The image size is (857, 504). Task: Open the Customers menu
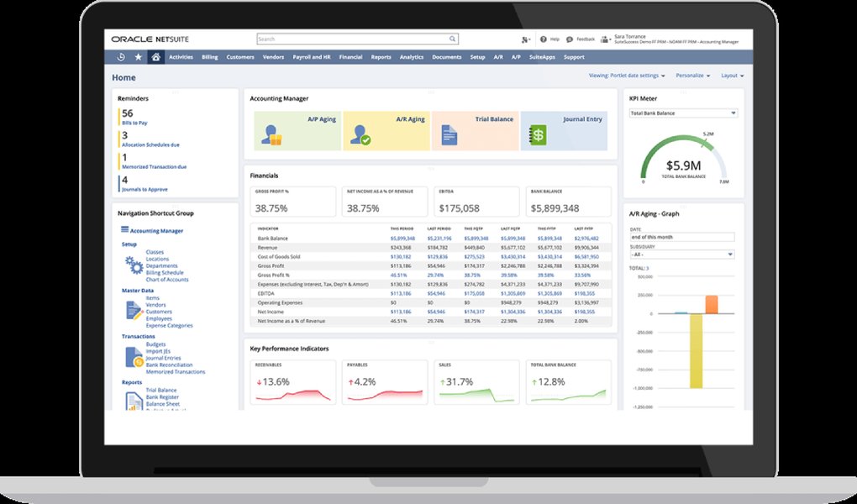240,57
